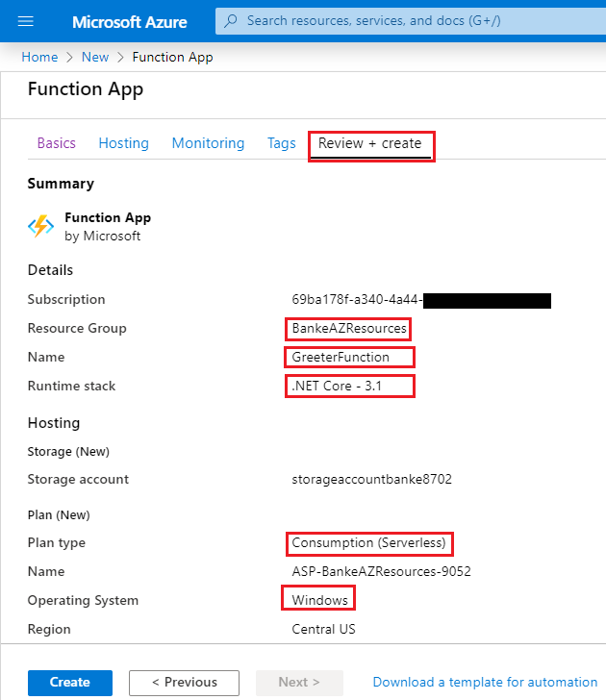The height and width of the screenshot is (700, 606).
Task: Click the Hosting section heading in summary
Action: pos(54,423)
